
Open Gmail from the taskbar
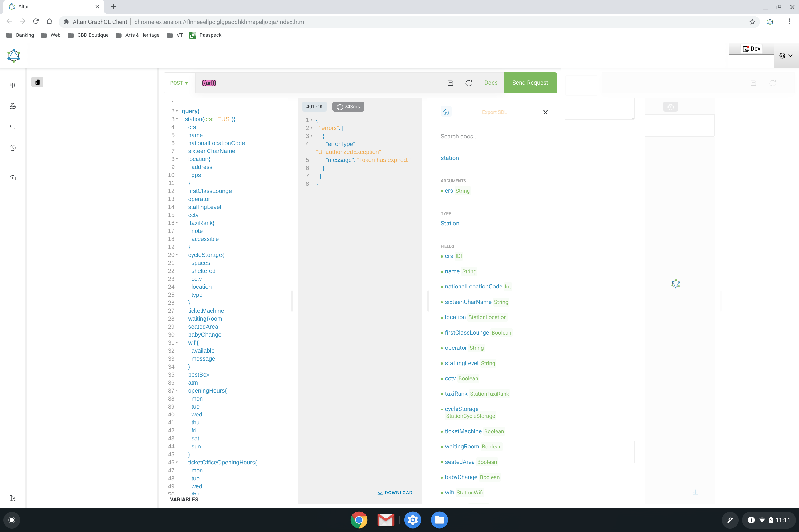(386, 519)
